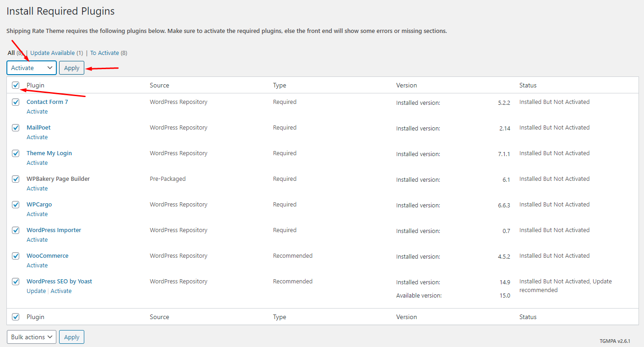Click the Type column header at top
The height and width of the screenshot is (347, 644).
(x=279, y=85)
